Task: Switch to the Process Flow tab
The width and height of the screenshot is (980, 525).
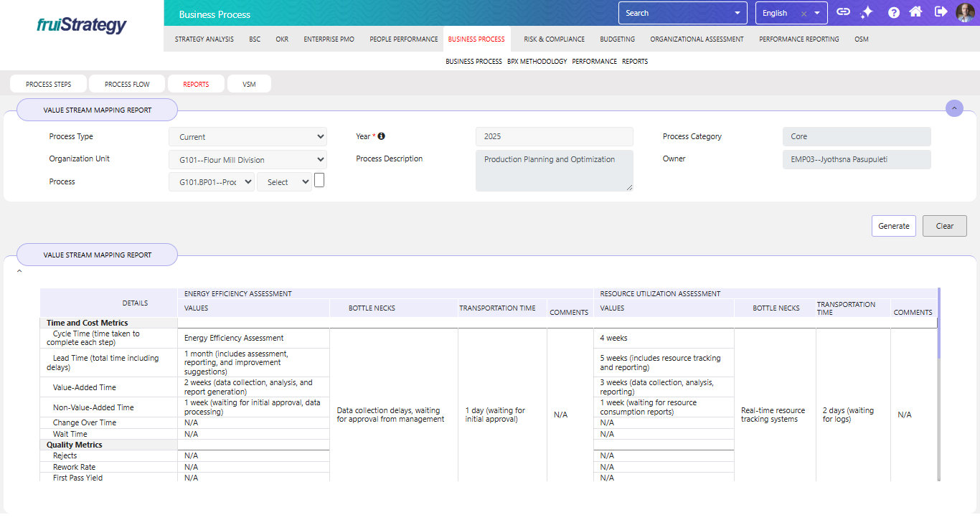Action: pos(127,84)
